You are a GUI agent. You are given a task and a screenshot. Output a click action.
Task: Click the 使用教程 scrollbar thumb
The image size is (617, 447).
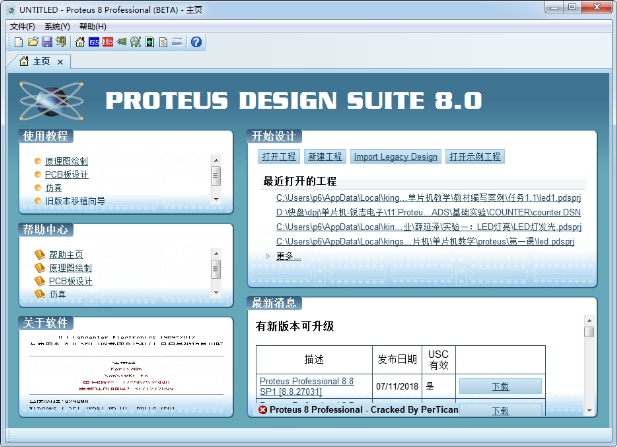pos(216,176)
